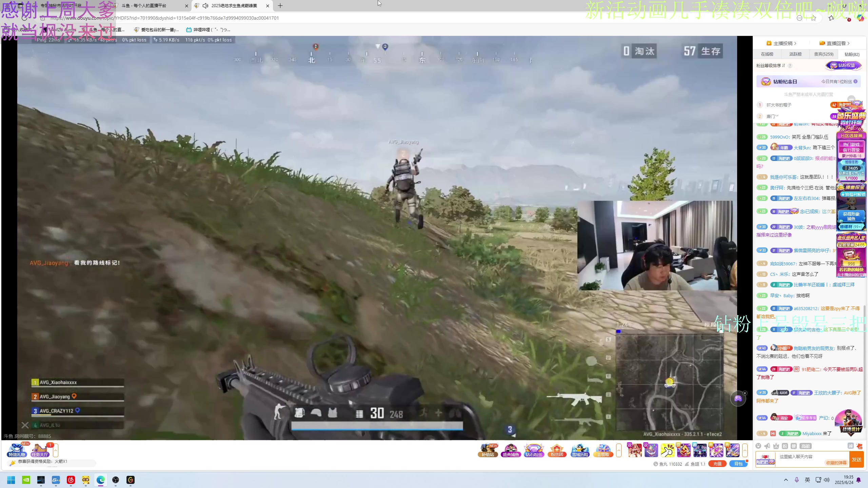Expand the gift list arrow at right
The width and height of the screenshot is (868, 488).
(x=745, y=450)
